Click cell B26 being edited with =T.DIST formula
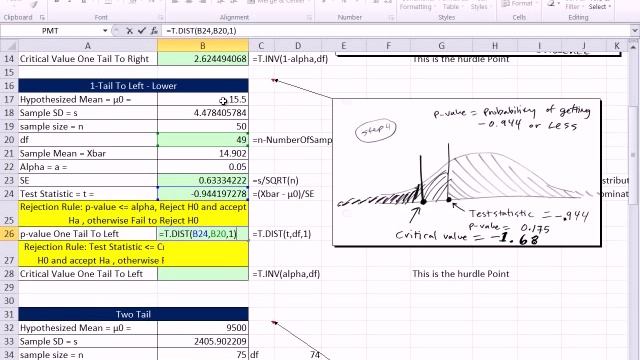The image size is (640, 360). click(203, 234)
